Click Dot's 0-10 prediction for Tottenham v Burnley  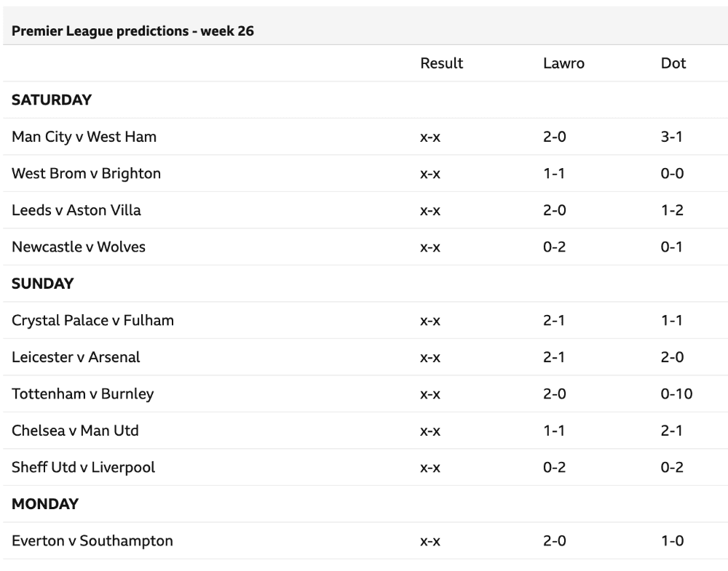[x=676, y=394]
